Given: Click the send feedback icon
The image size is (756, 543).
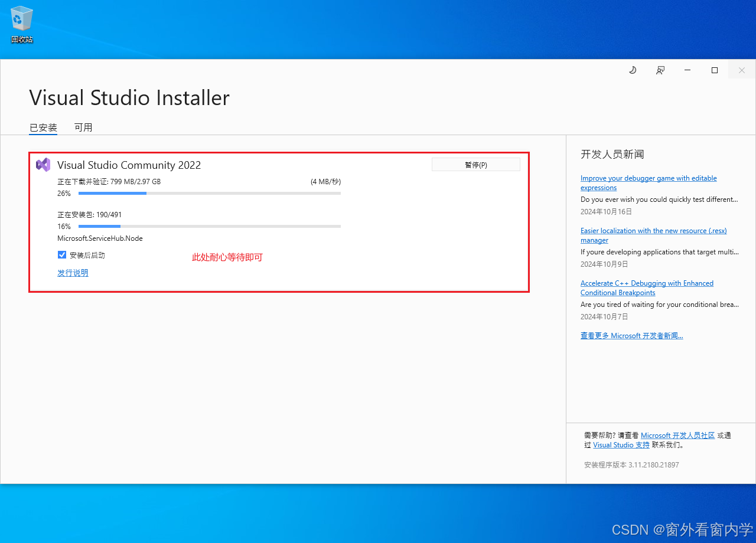Looking at the screenshot, I should [x=660, y=70].
